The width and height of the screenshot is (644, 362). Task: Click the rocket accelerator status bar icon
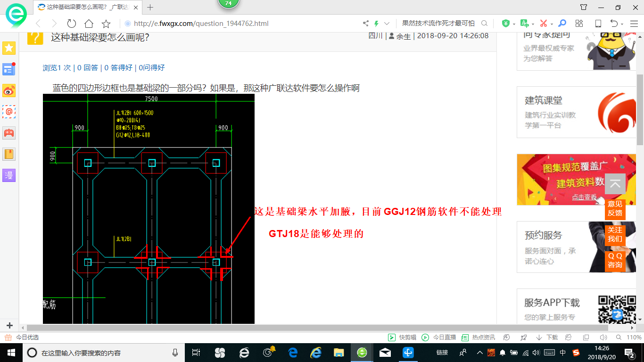click(x=523, y=337)
